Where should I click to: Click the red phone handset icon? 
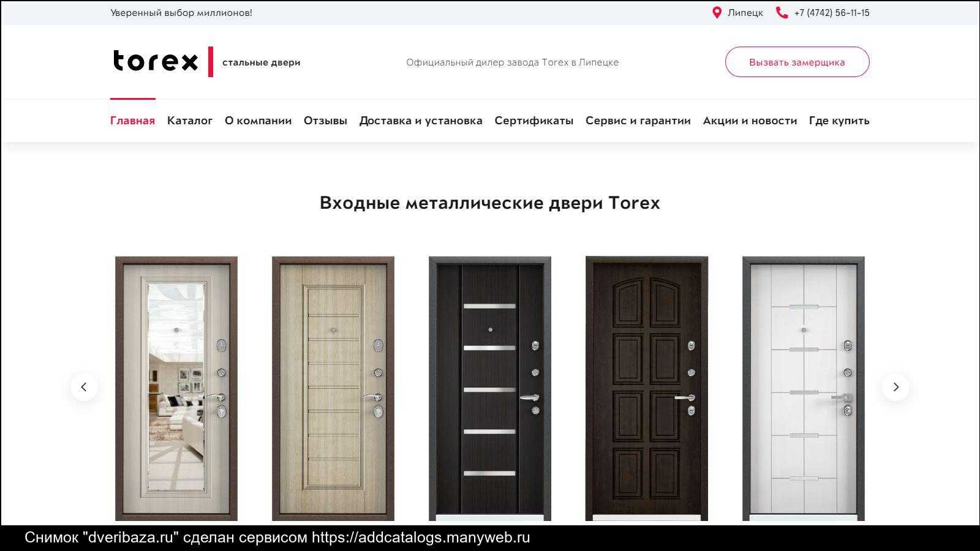click(782, 12)
